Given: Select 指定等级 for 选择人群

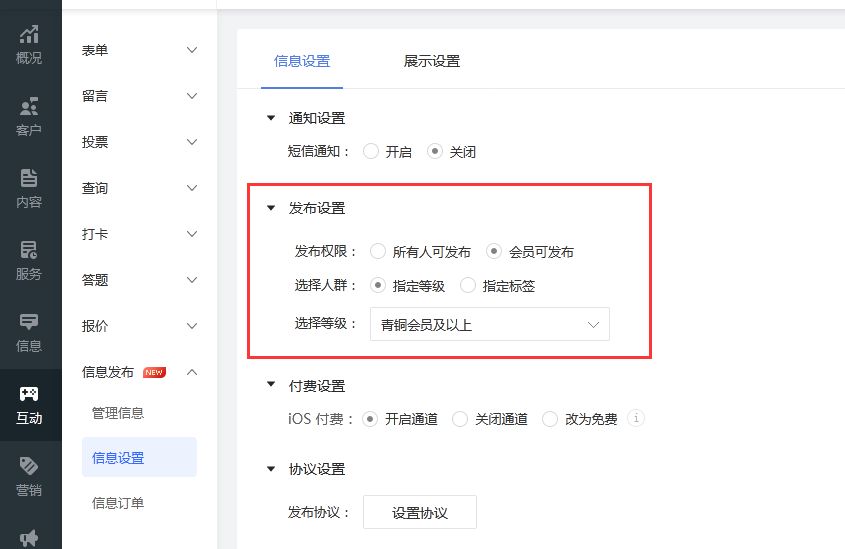Looking at the screenshot, I should point(378,286).
